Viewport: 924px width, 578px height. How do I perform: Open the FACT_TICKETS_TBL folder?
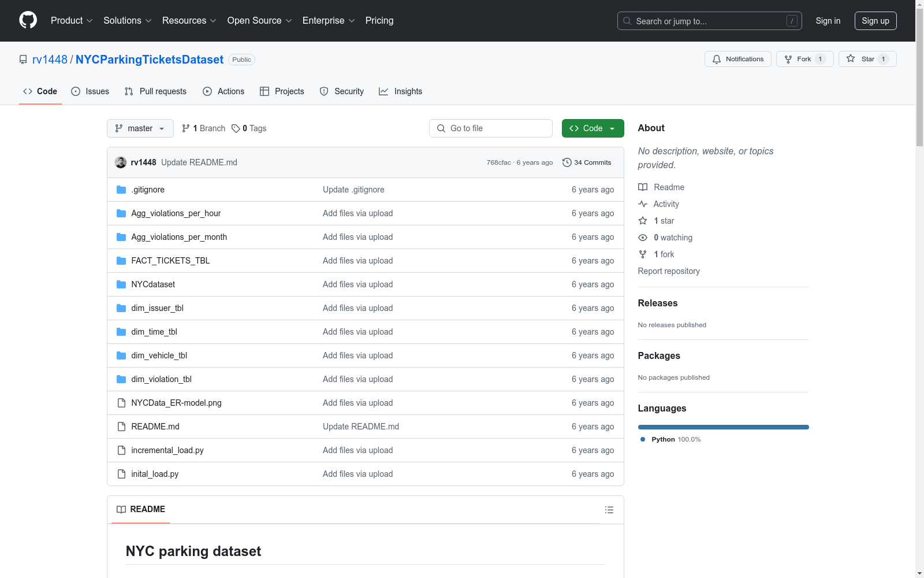(x=170, y=261)
